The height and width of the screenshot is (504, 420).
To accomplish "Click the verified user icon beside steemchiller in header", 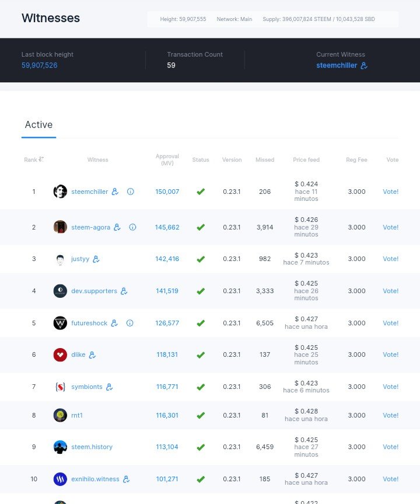I will point(364,65).
